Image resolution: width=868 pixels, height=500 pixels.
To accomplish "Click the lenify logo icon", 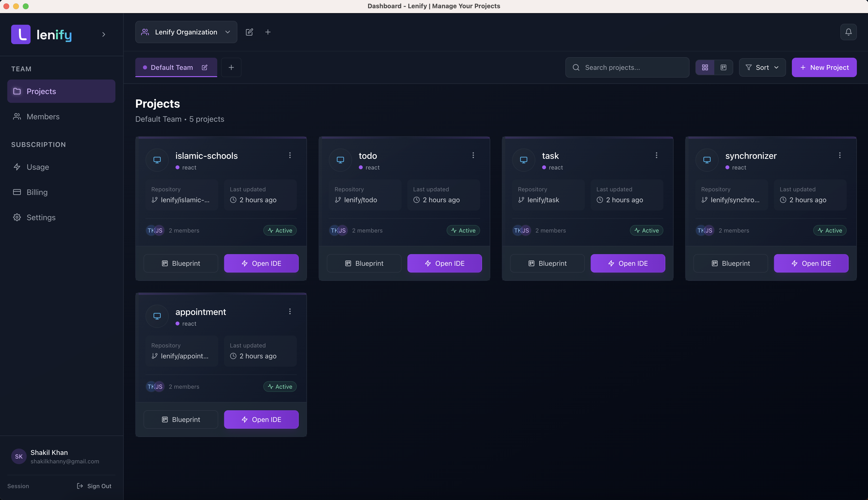I will (21, 34).
